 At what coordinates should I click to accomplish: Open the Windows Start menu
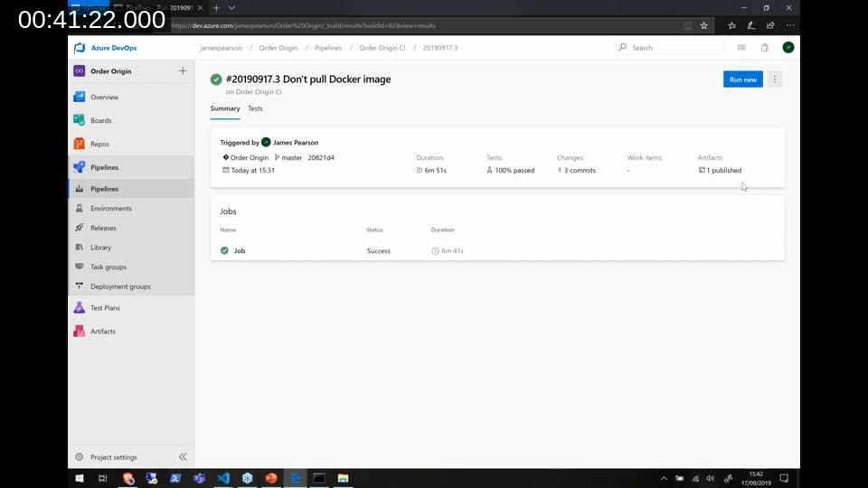[x=80, y=478]
